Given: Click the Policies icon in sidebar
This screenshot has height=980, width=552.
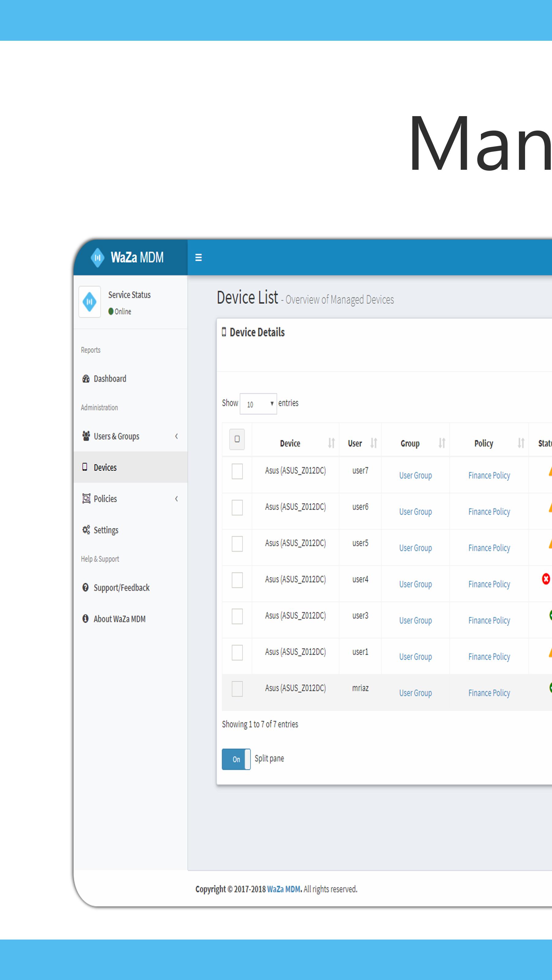Looking at the screenshot, I should pyautogui.click(x=86, y=498).
